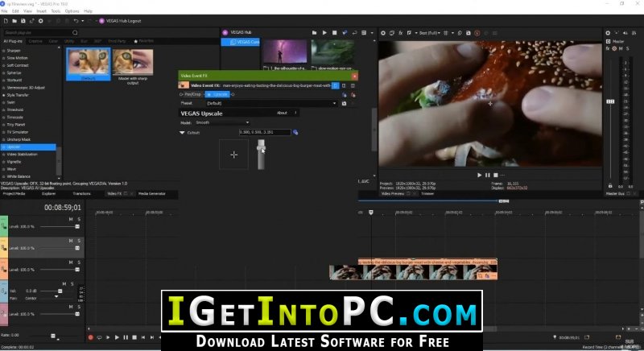The height and width of the screenshot is (351, 644).
Task: Click the About button in VEGAS Upscale
Action: pos(283,113)
